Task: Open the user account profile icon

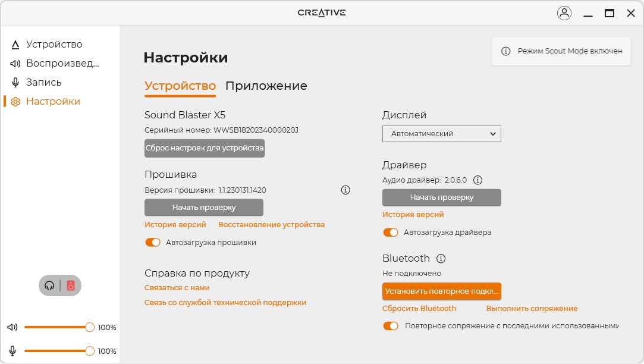Action: pyautogui.click(x=564, y=13)
